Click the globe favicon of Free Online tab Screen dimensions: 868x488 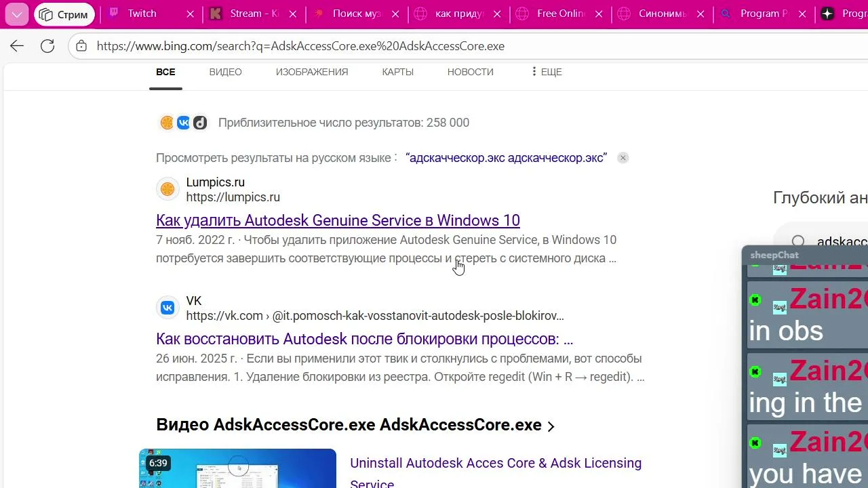pyautogui.click(x=522, y=14)
